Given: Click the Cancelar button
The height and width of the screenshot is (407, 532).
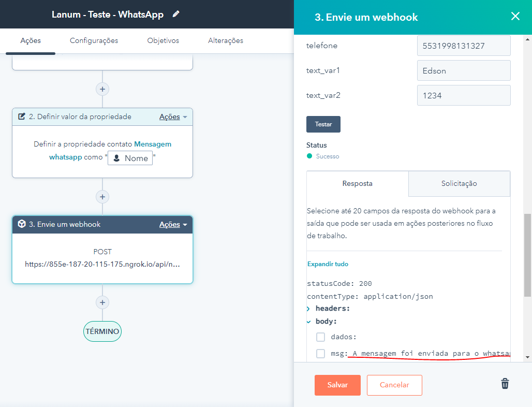Looking at the screenshot, I should pyautogui.click(x=394, y=385).
